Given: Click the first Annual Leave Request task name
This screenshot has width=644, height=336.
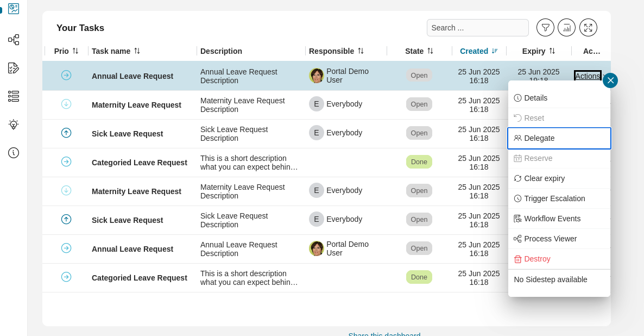Looking at the screenshot, I should 132,76.
